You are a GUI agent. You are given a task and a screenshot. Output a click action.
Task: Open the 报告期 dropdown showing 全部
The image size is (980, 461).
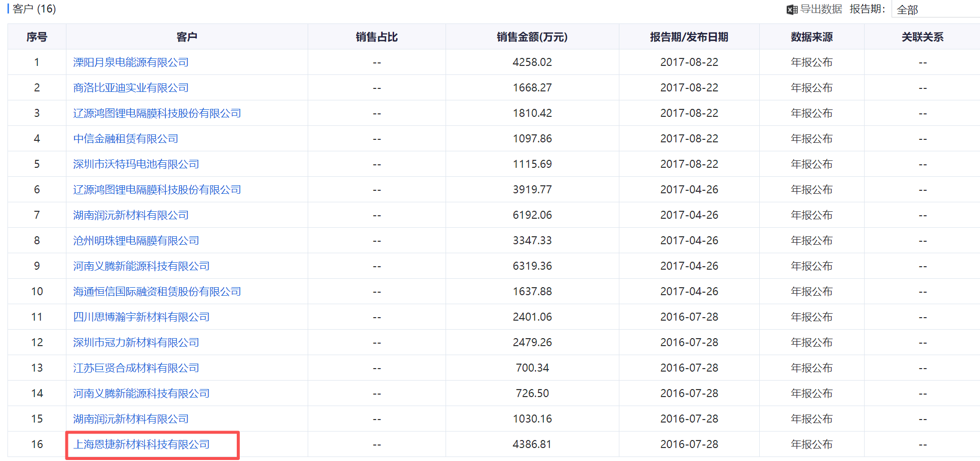[935, 9]
